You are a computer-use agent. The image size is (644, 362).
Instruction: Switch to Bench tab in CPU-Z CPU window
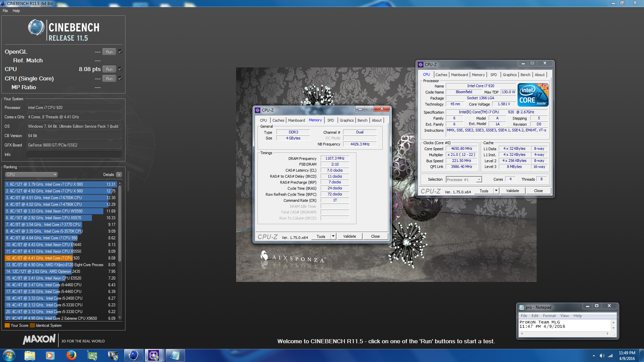point(525,75)
